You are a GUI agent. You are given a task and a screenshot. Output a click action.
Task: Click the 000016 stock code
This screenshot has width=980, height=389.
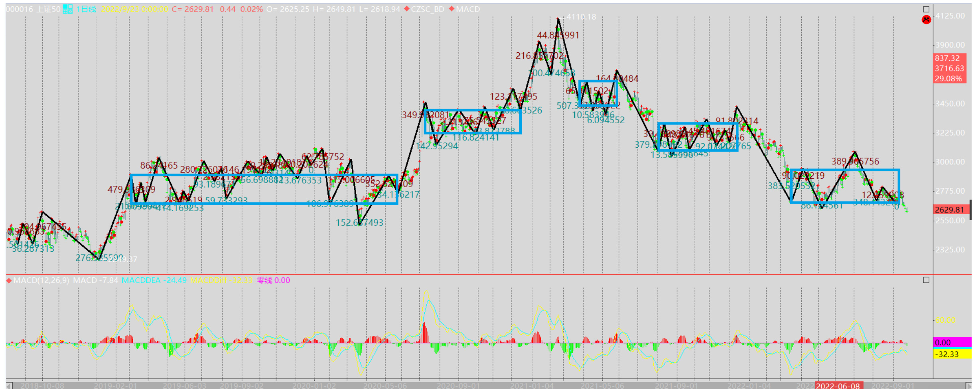19,9
